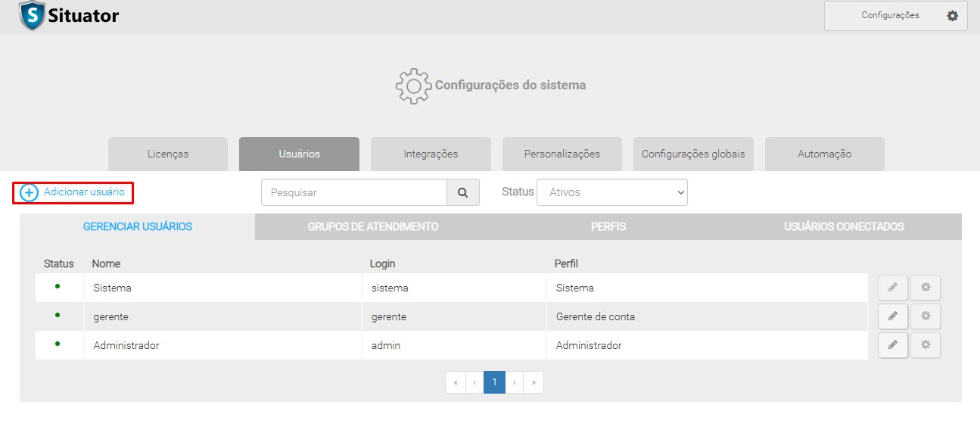Select page 1 in the pagination

494,382
